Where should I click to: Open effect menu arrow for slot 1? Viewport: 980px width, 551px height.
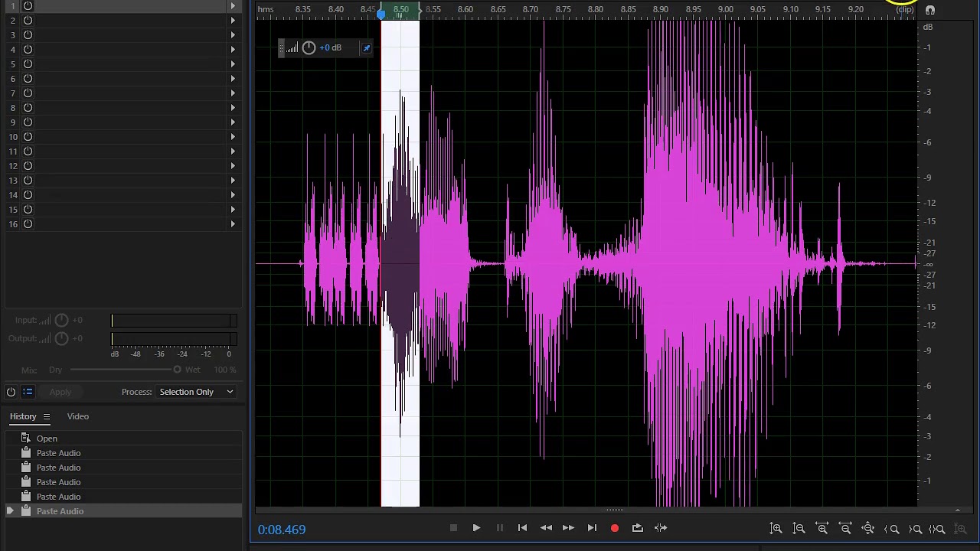(233, 5)
